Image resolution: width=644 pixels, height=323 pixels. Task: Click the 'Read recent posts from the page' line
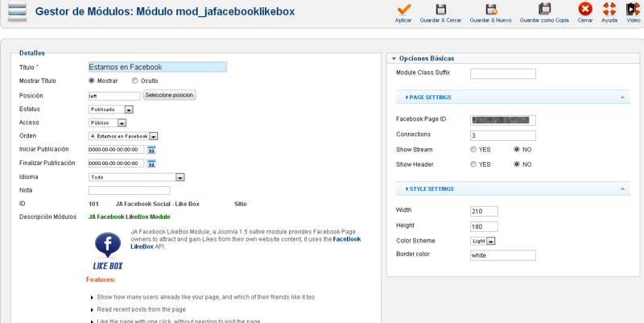(x=142, y=309)
